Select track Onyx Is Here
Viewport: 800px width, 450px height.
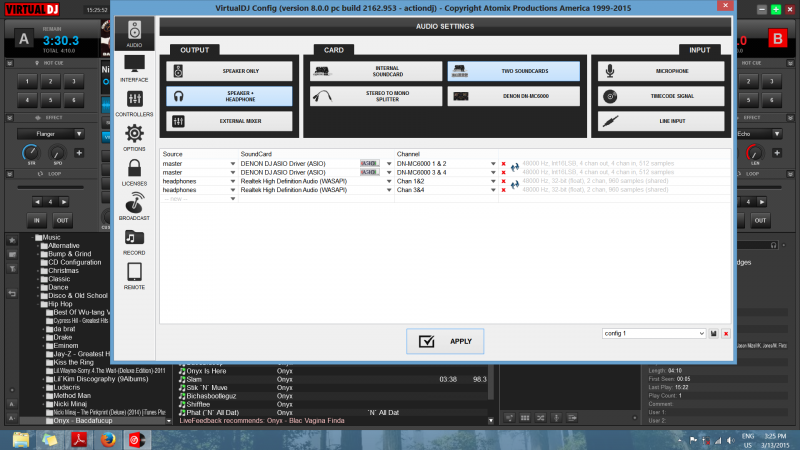tap(206, 371)
